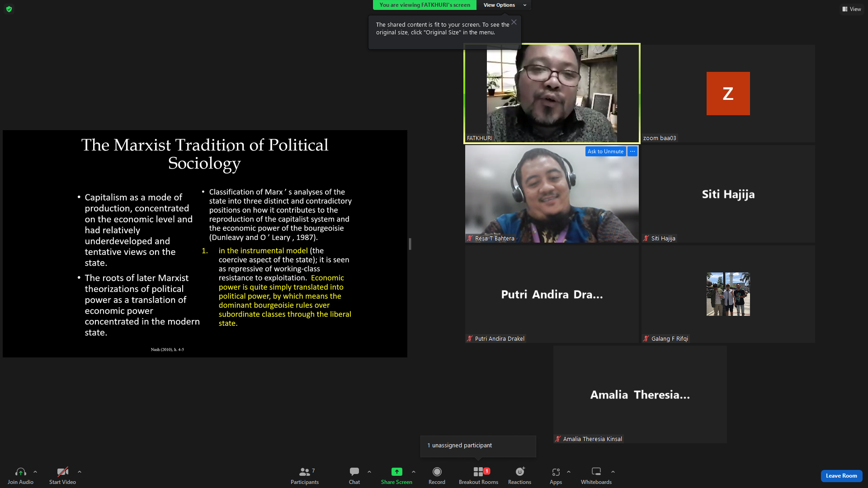Expand Whiteboards options arrow

[x=613, y=472]
